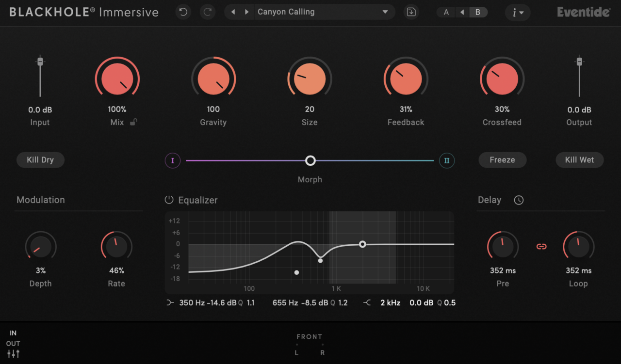Copy settings between A and B

click(462, 12)
